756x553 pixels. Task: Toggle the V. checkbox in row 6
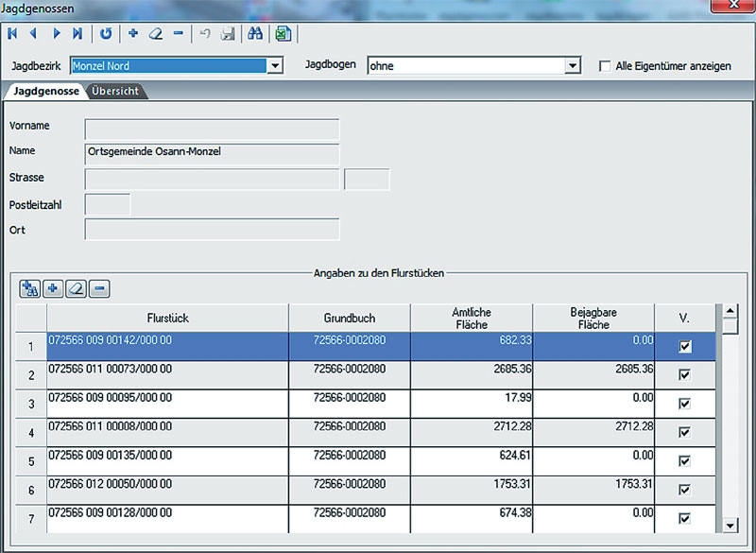[x=684, y=490]
